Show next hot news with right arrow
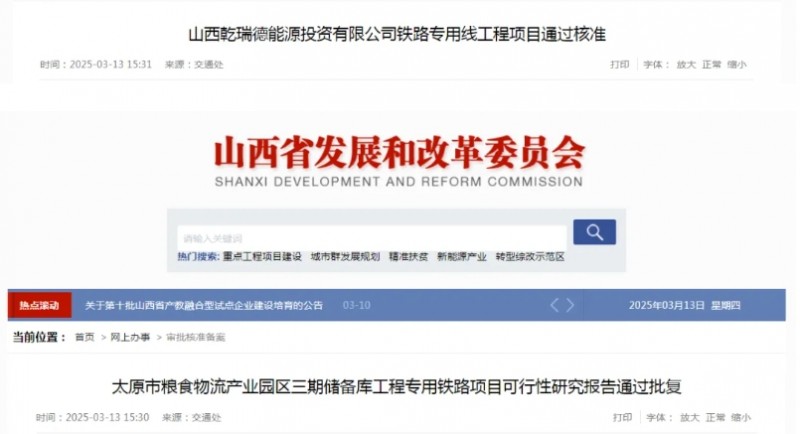 click(x=570, y=305)
